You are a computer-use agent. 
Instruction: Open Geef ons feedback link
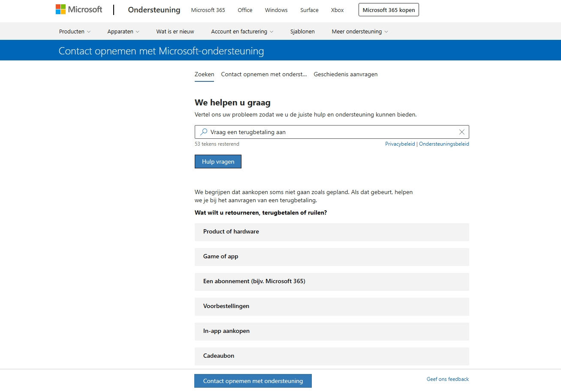[x=448, y=379]
